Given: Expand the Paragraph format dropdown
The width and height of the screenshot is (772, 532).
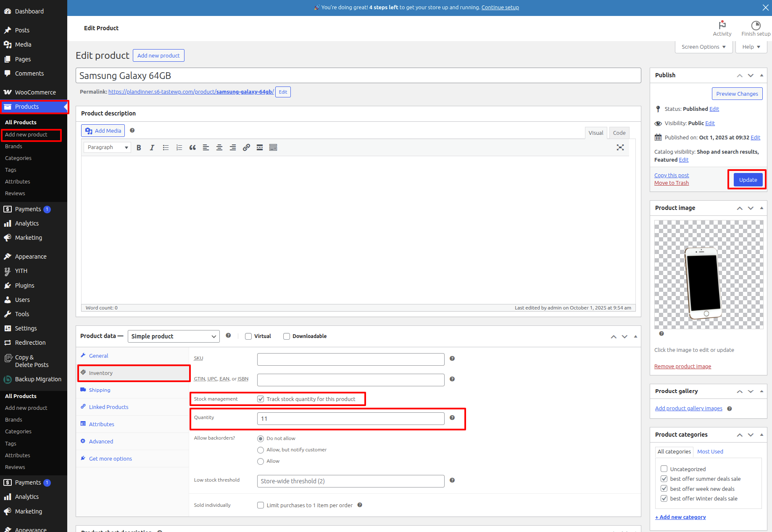Looking at the screenshot, I should (x=107, y=147).
